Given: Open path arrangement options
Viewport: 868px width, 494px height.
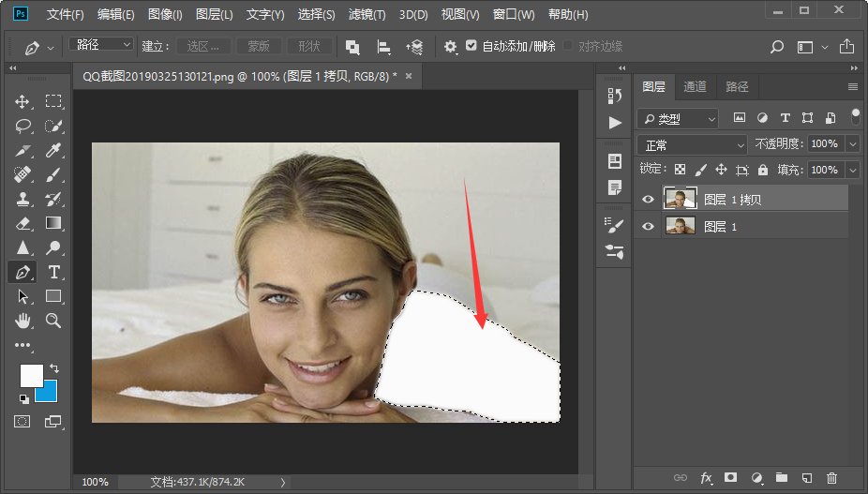Looking at the screenshot, I should 414,47.
